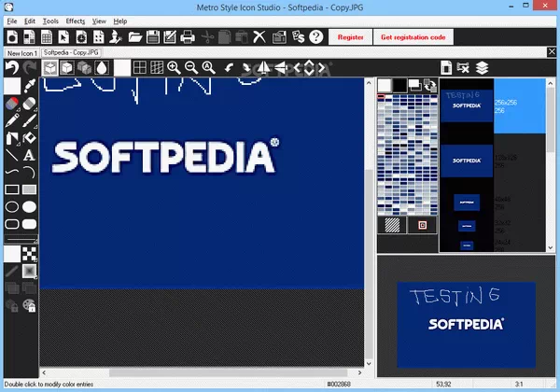Select the 256x256 image format thumbnail
Screen dimensions: 560x392
point(467,105)
